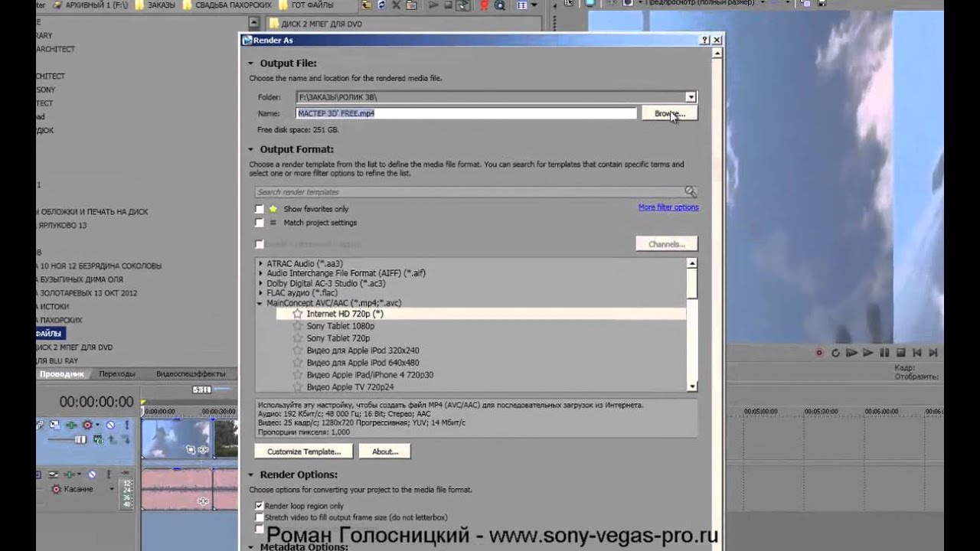Check Stretch video to fill output frame

259,517
